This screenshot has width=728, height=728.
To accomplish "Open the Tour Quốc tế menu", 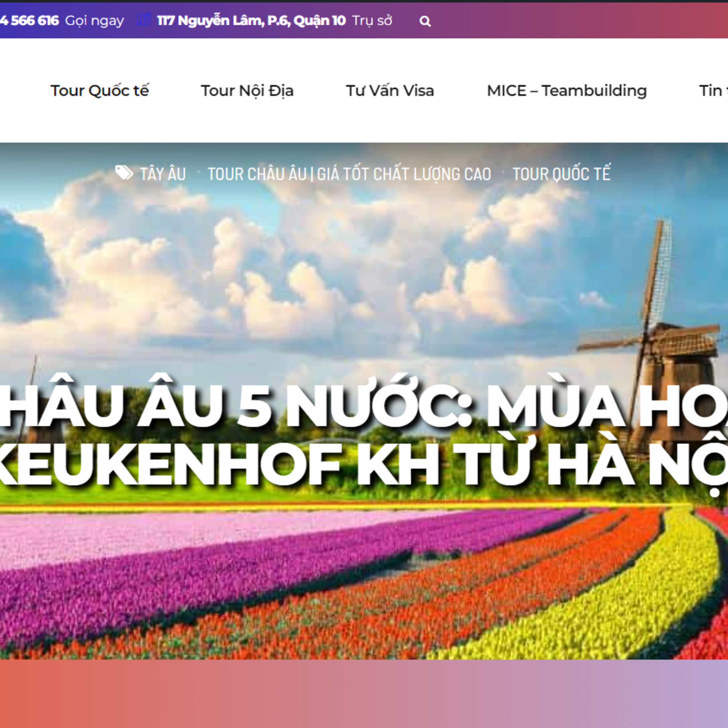I will [x=100, y=91].
